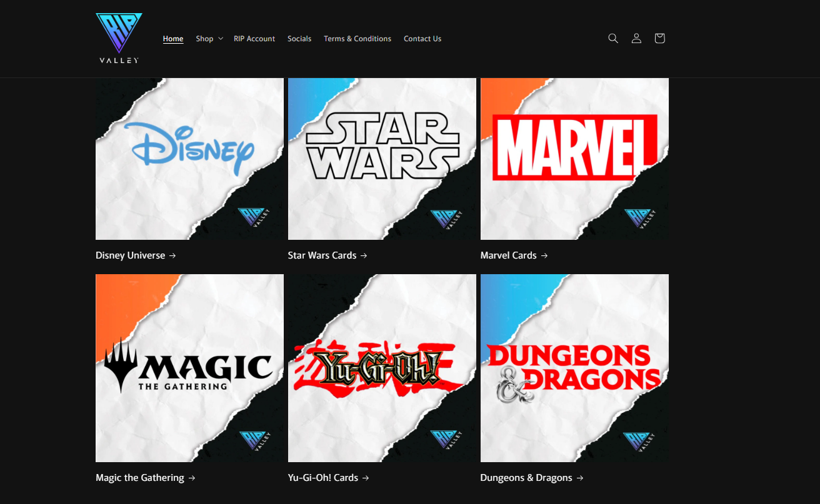Open the Star Wars logo thumbnail
This screenshot has width=820, height=504.
click(x=382, y=159)
